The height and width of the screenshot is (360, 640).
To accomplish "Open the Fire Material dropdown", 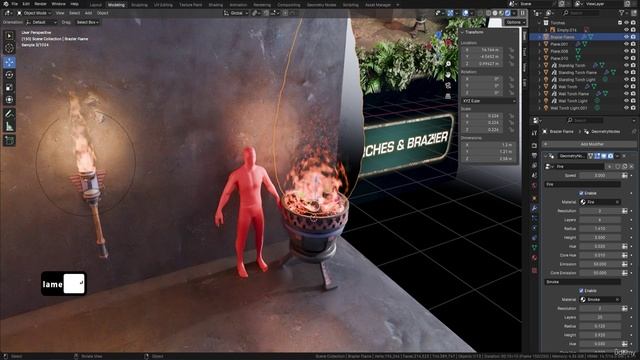I will click(600, 202).
